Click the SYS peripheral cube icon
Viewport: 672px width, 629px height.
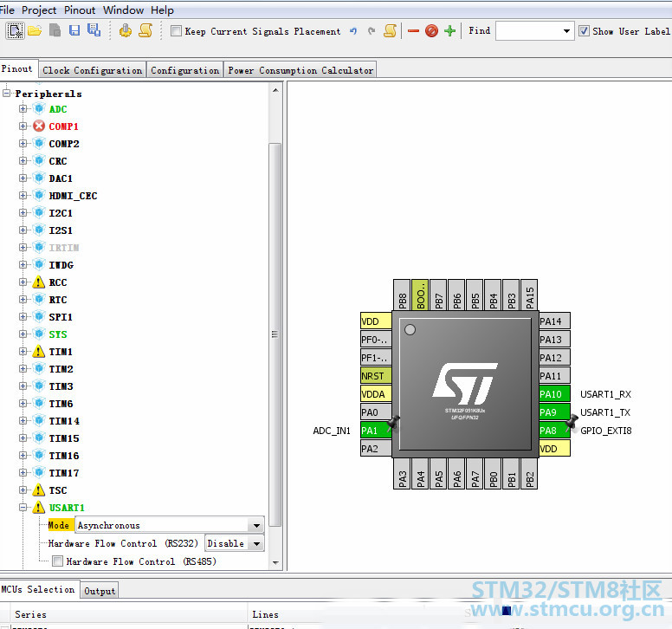coord(39,334)
